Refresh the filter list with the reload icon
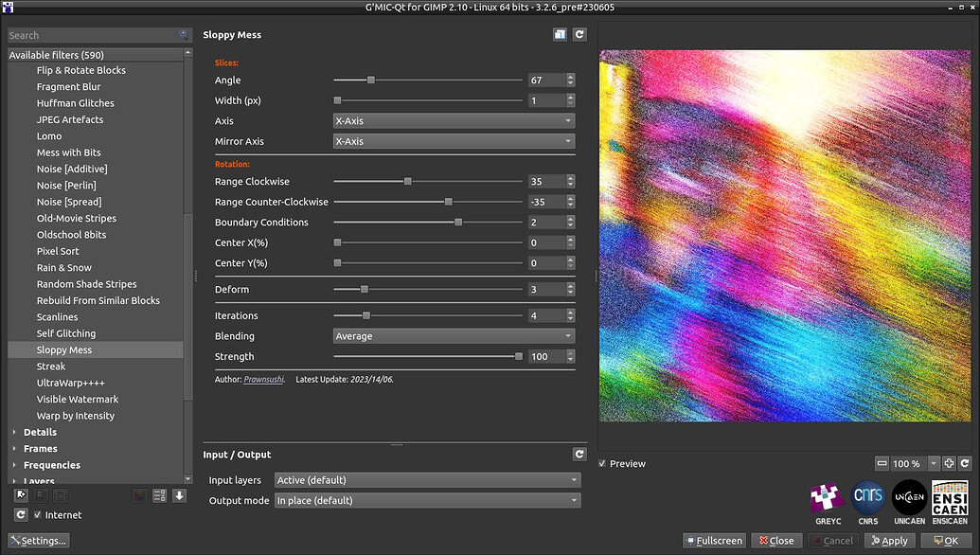The height and width of the screenshot is (555, 980). point(21,515)
